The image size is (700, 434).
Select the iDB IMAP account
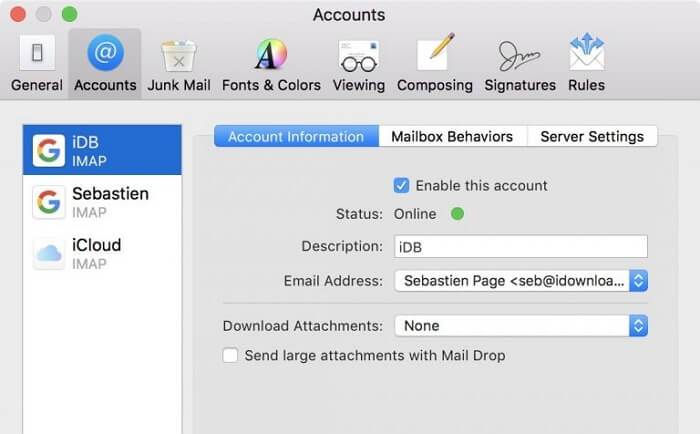[102, 150]
